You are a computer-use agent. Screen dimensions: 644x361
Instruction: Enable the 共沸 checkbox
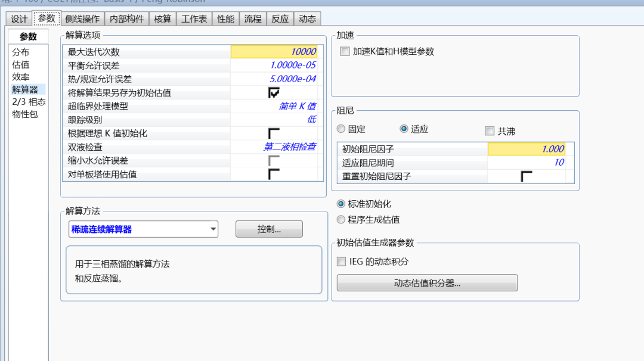[x=490, y=130]
